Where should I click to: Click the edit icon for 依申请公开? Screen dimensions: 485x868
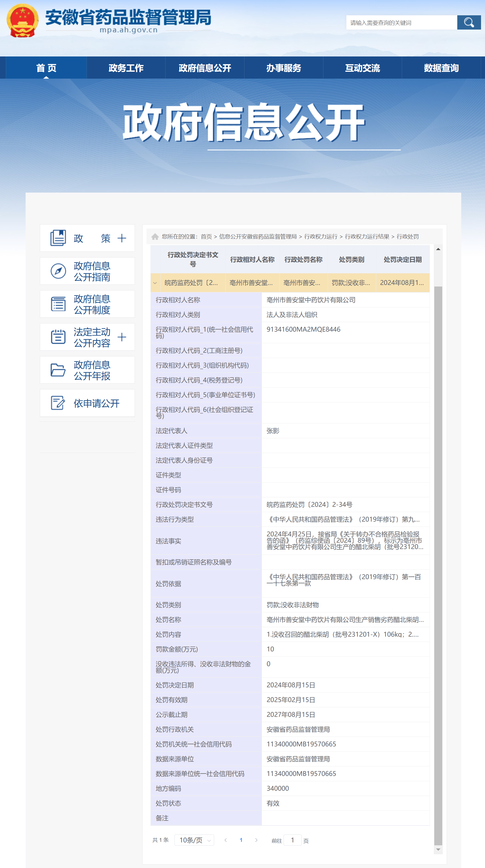[58, 403]
